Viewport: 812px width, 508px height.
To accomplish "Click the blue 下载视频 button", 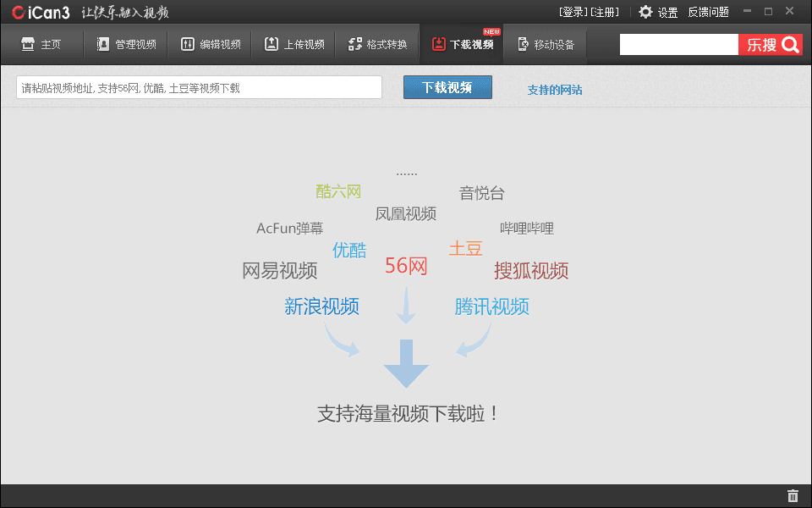I will (x=447, y=87).
